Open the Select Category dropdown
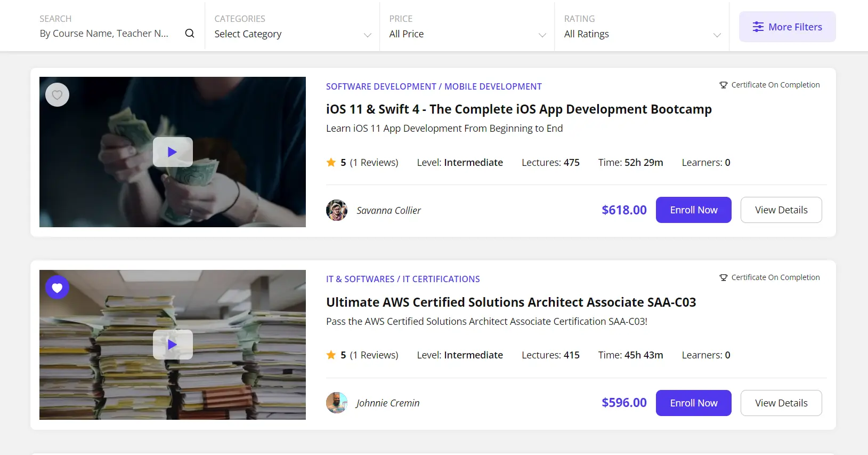 tap(293, 34)
